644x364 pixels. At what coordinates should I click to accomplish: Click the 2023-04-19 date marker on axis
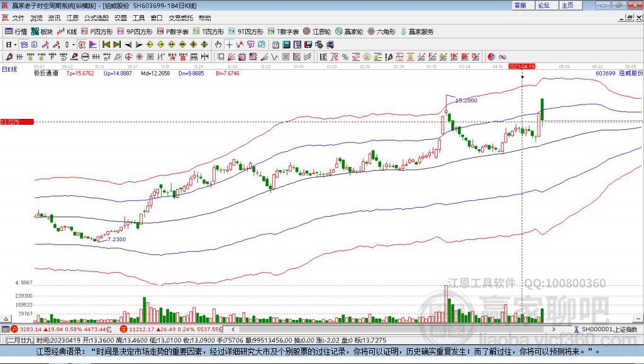521,66
